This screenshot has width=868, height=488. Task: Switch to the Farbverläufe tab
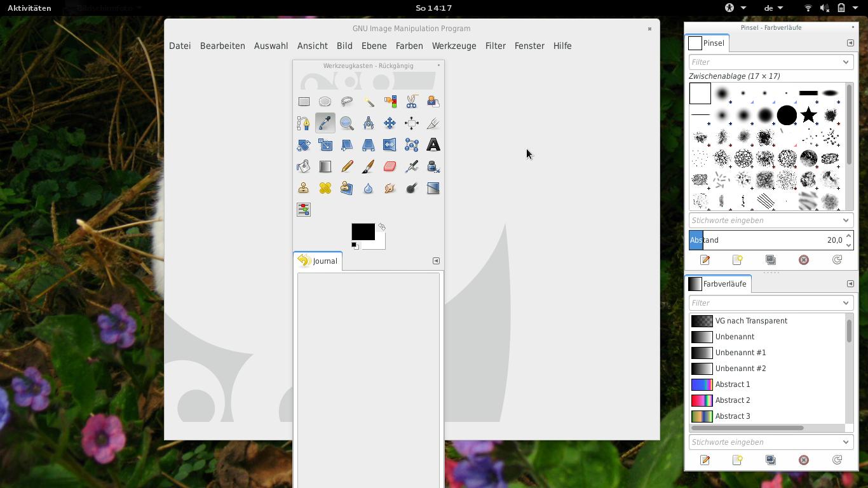click(718, 284)
